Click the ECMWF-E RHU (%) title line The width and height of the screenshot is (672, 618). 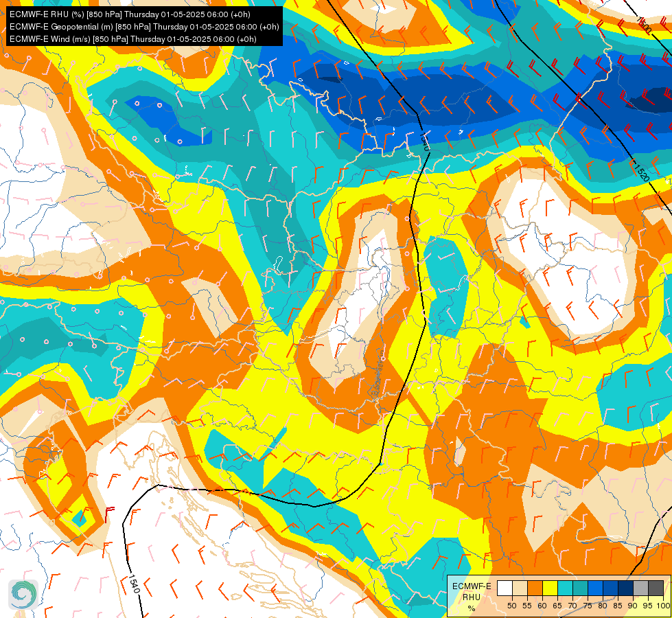point(130,14)
